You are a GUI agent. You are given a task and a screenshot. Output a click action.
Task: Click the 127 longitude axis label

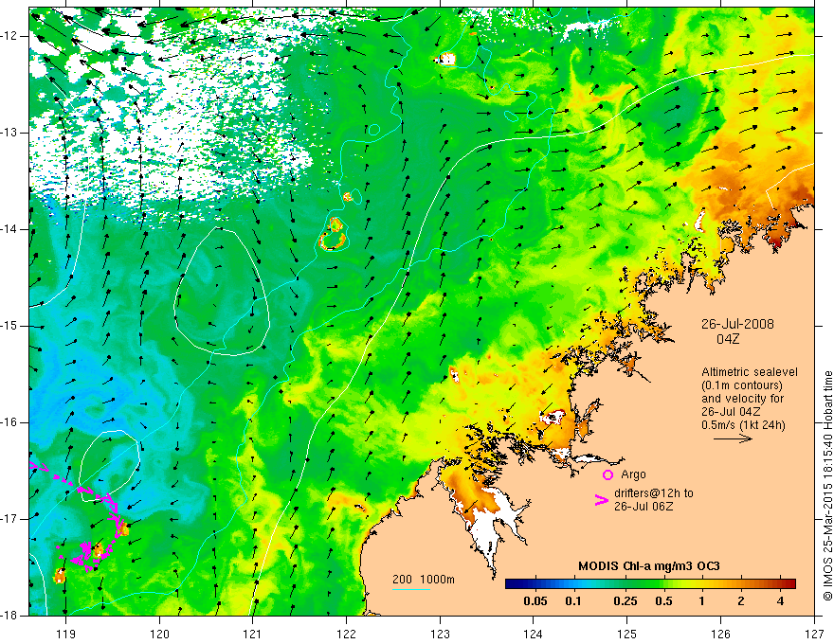pyautogui.click(x=814, y=634)
